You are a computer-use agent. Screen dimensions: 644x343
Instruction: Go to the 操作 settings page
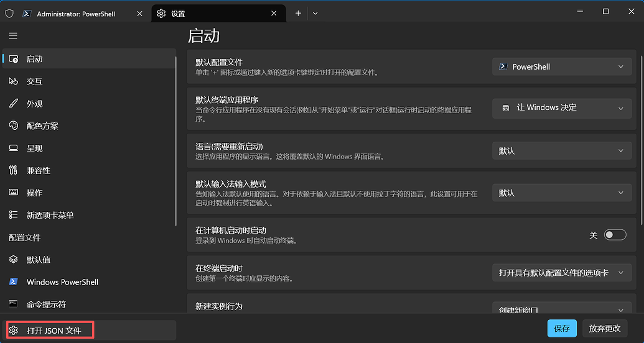click(89, 193)
